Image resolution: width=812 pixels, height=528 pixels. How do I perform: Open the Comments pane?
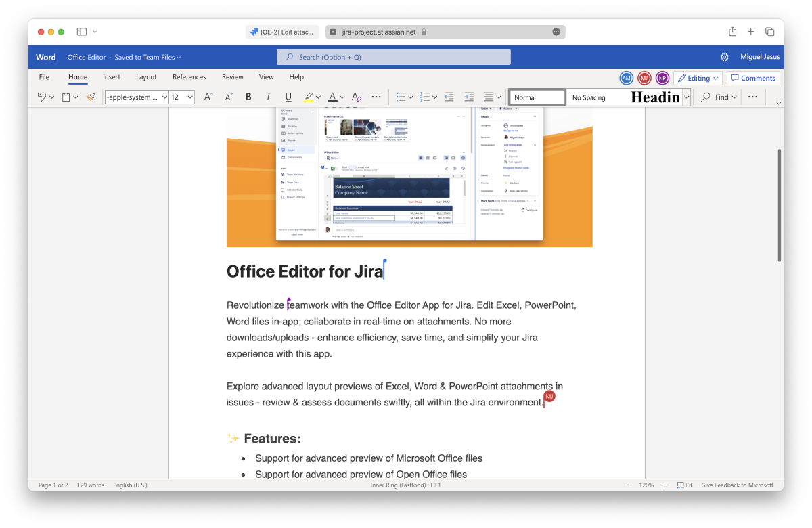pos(753,78)
